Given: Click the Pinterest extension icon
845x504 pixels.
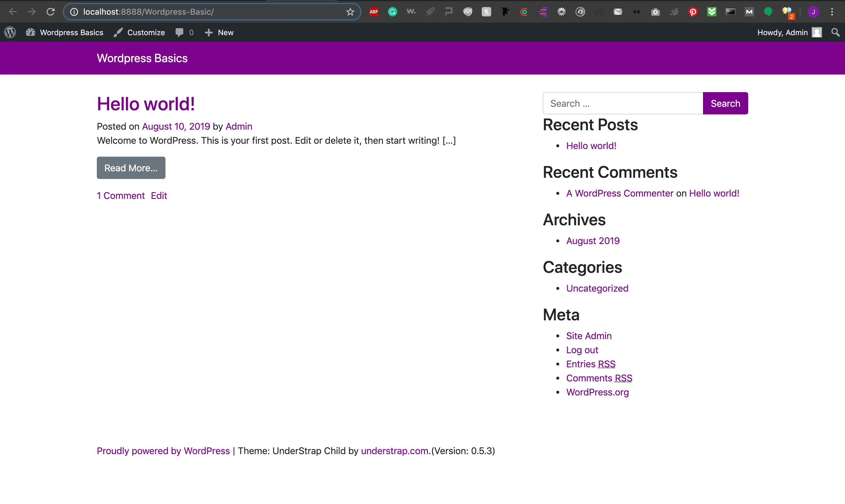Looking at the screenshot, I should (693, 12).
